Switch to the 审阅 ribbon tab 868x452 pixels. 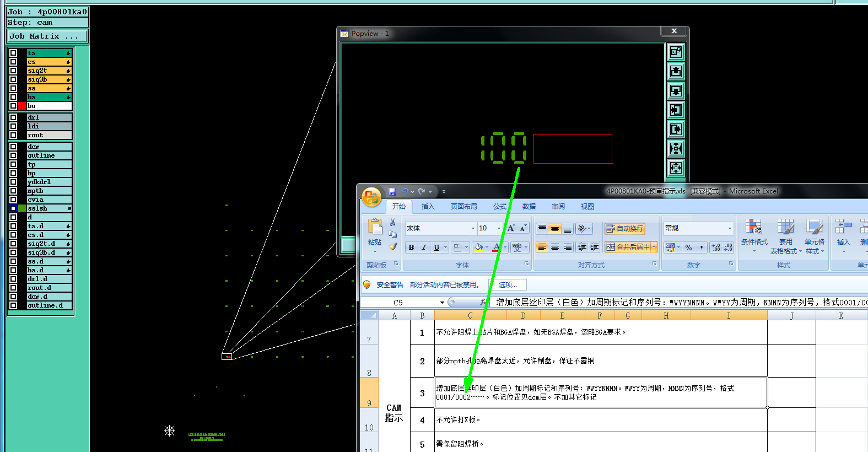click(558, 207)
